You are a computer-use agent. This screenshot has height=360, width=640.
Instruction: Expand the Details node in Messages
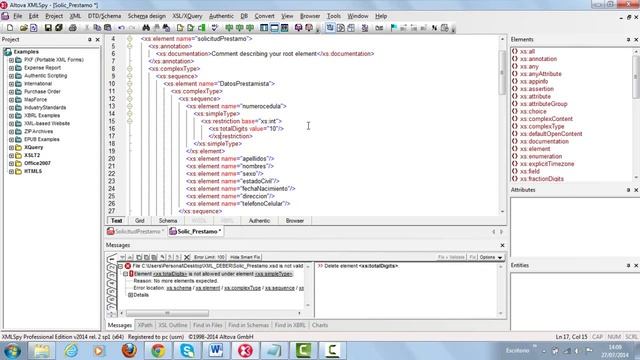click(x=130, y=295)
